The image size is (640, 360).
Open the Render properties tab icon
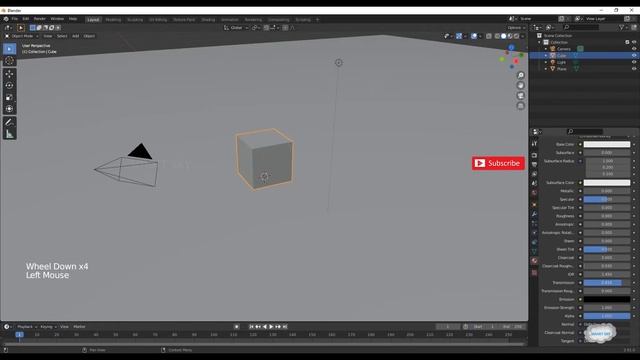[x=534, y=155]
